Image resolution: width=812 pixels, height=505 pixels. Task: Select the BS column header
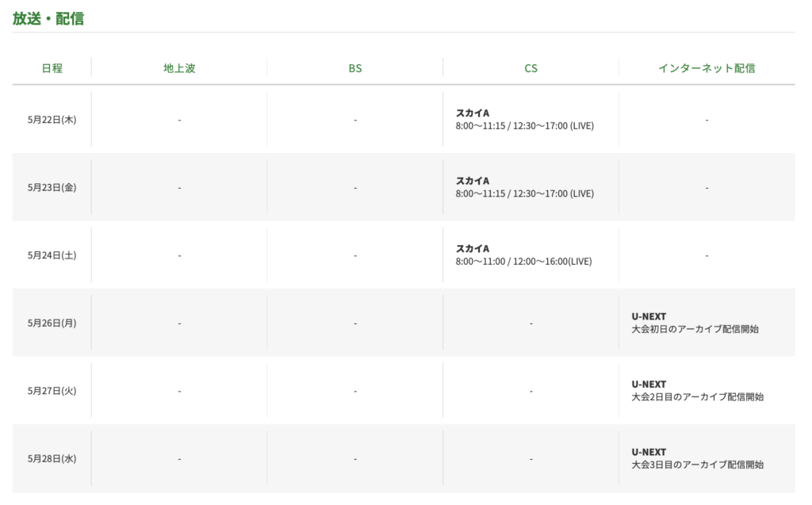355,68
